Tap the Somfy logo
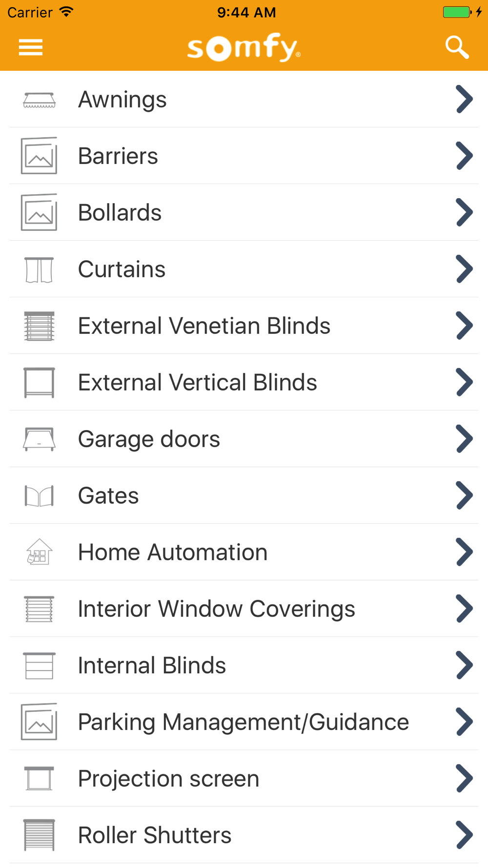This screenshot has width=488, height=868. coord(244,47)
